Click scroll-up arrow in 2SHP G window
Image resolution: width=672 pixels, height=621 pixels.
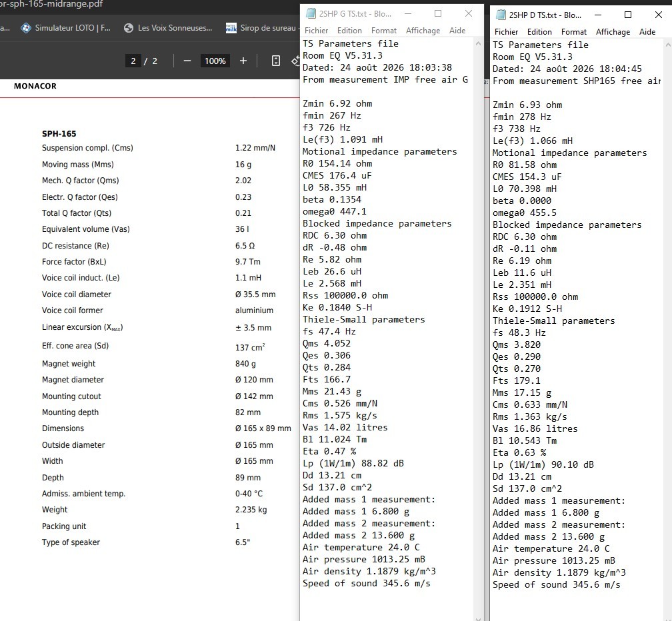point(478,43)
